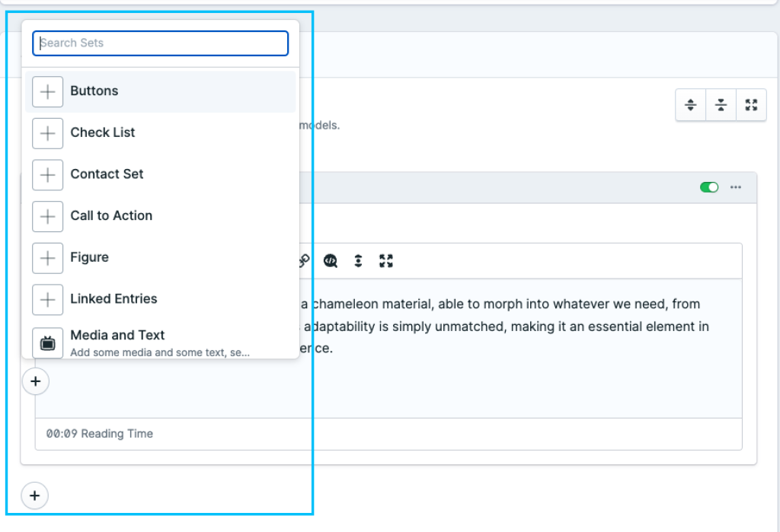Disable the green set enabled toggle
This screenshot has width=780, height=532.
pos(708,187)
